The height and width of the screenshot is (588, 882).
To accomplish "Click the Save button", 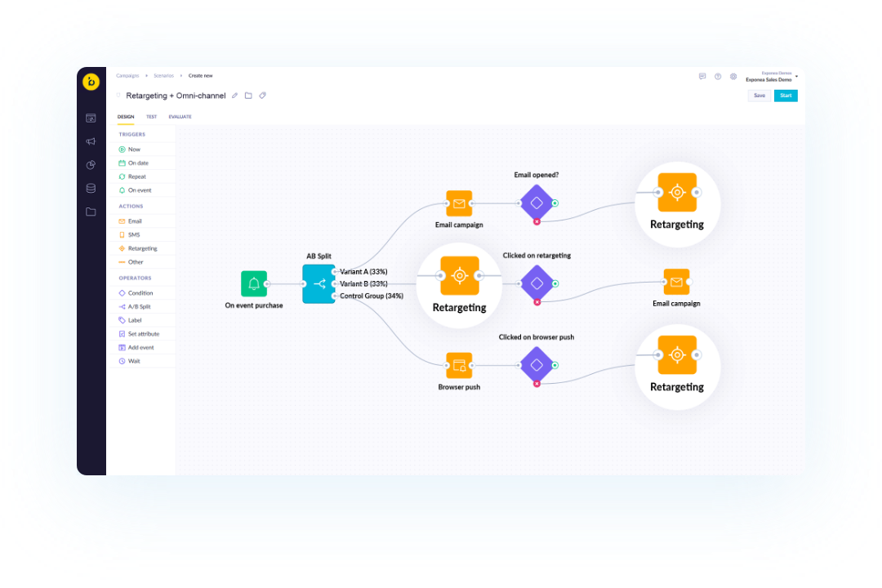I will [759, 96].
